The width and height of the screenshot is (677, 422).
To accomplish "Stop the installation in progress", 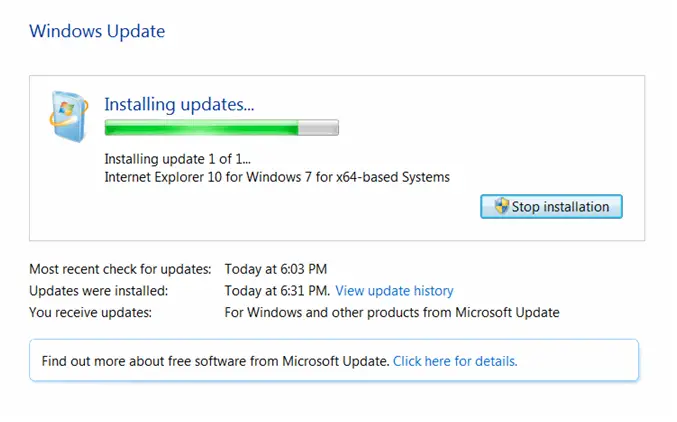I will point(551,206).
